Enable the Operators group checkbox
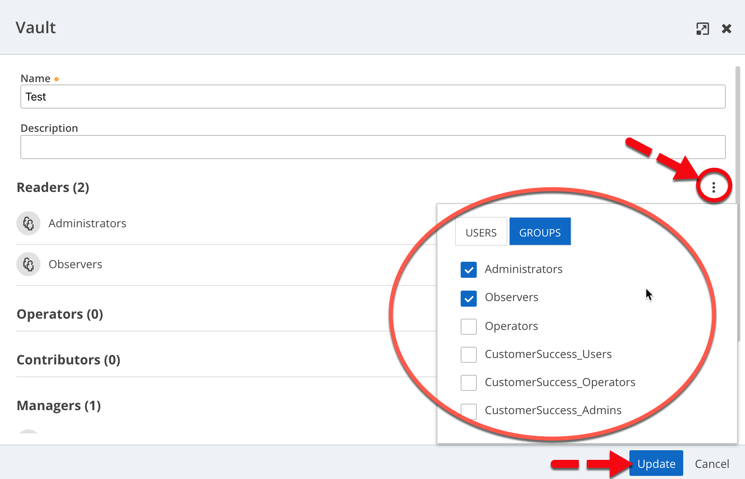Viewport: 745px width, 479px height. click(x=468, y=326)
